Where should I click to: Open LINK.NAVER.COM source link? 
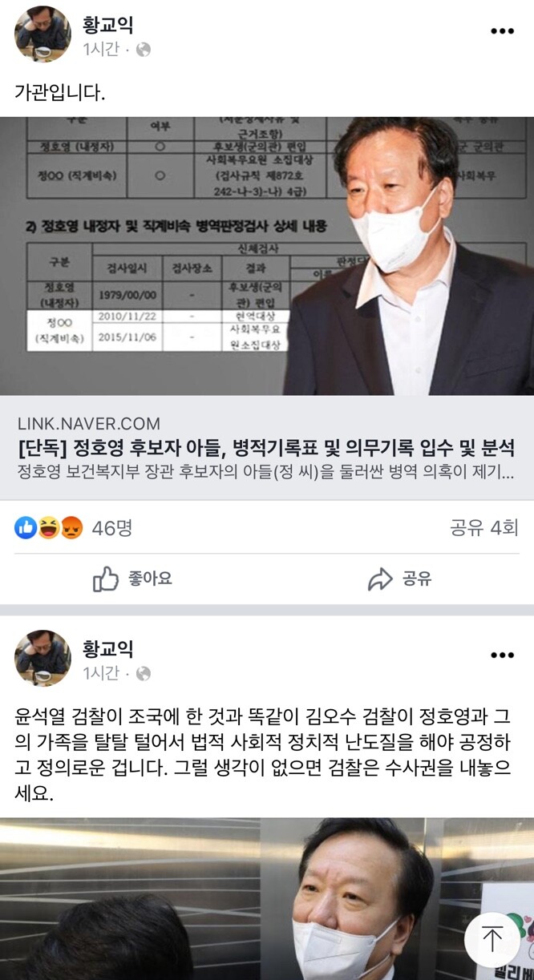click(88, 423)
